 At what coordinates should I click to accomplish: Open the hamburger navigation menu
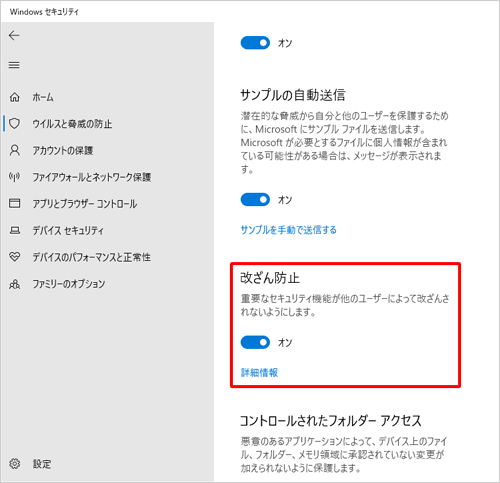(x=14, y=65)
